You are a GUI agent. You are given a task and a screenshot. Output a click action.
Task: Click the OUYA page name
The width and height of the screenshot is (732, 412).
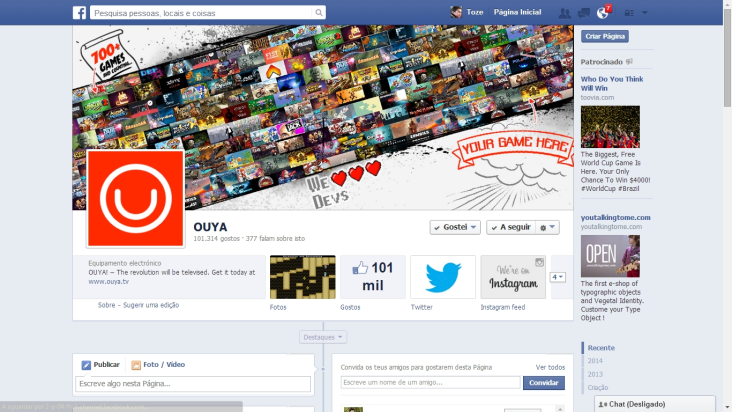pyautogui.click(x=210, y=227)
